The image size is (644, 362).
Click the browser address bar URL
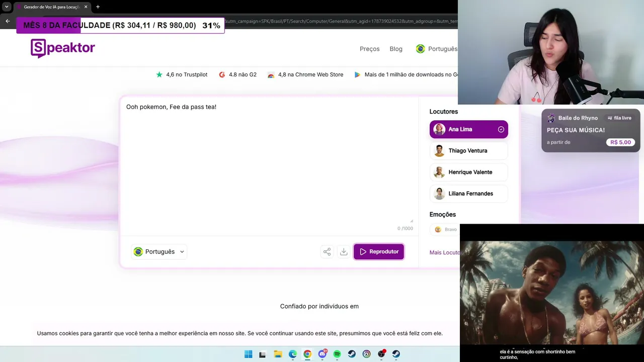(x=341, y=21)
